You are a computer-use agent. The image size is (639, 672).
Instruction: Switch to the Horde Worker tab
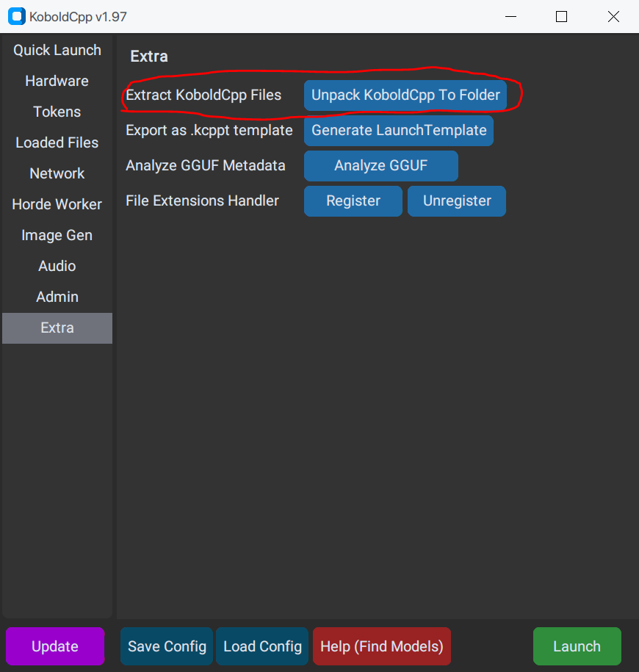click(x=57, y=204)
